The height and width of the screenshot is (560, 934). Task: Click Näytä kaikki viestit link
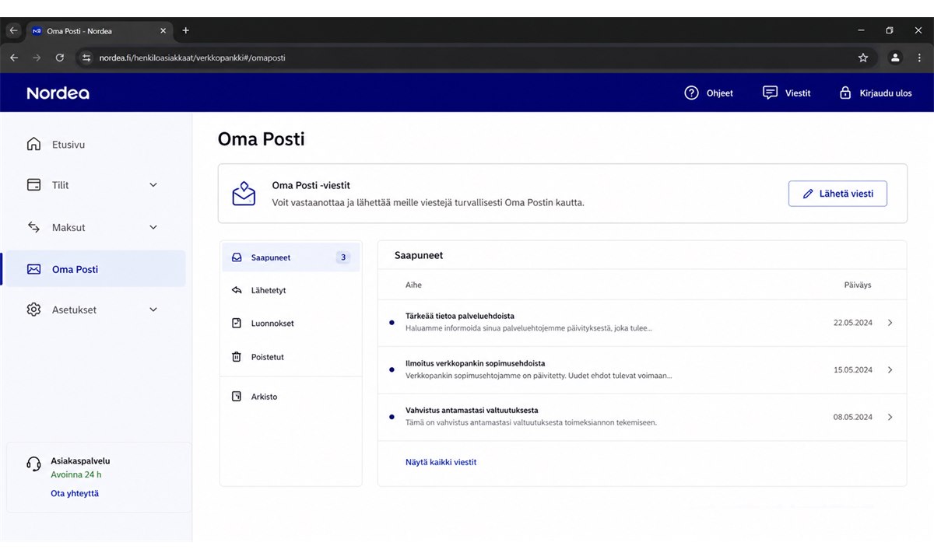(x=441, y=462)
